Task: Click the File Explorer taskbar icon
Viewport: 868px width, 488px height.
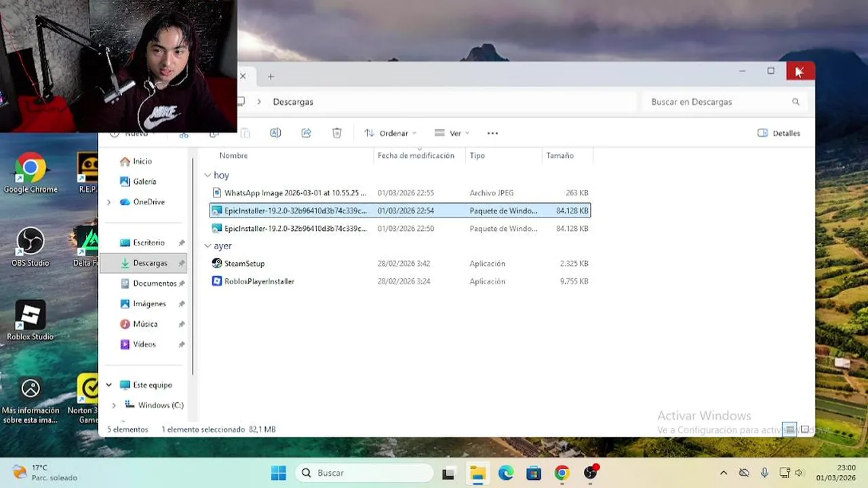Action: pos(477,473)
